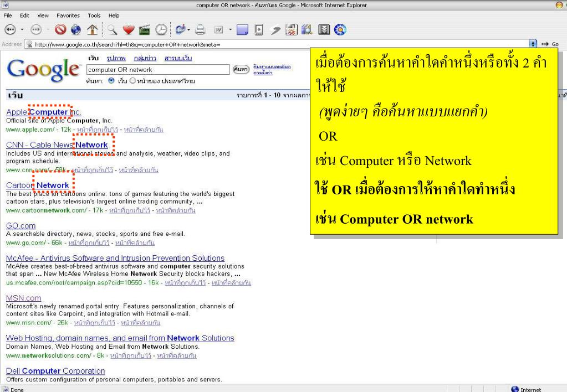
Task: Open cached page link under www.go.com
Action: pos(89,243)
